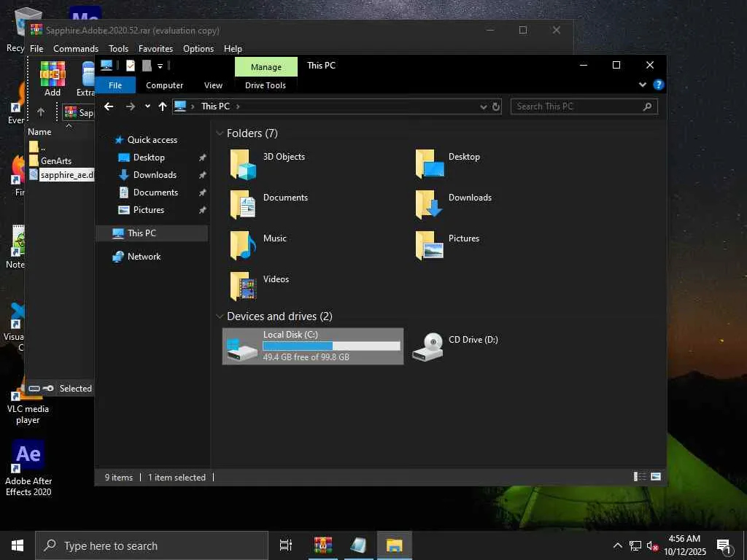Collapse the ribbon chevron

click(x=643, y=85)
